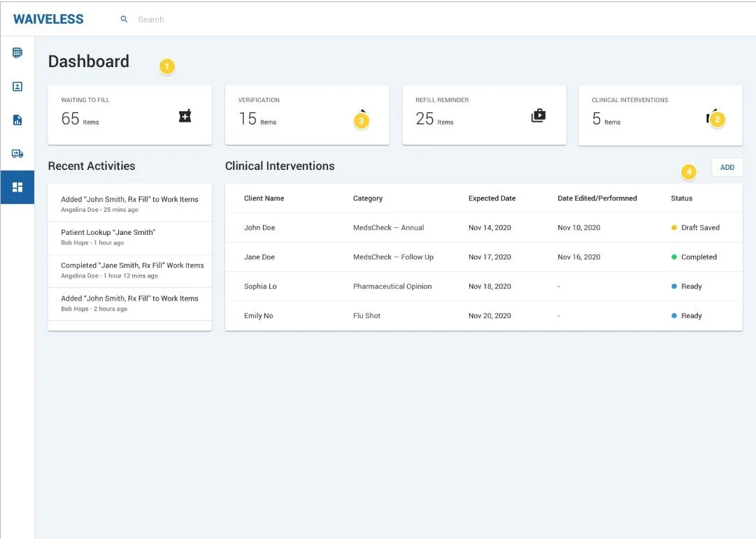
Task: Open the reports chart sidebar icon
Action: [x=17, y=120]
